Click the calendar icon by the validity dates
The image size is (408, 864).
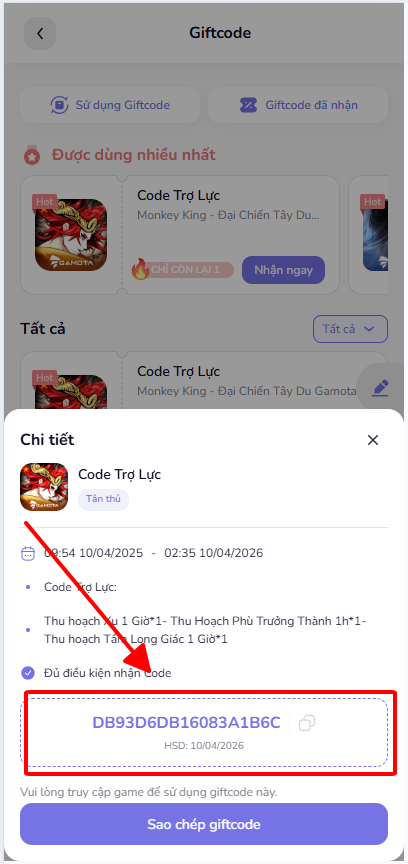(x=28, y=553)
